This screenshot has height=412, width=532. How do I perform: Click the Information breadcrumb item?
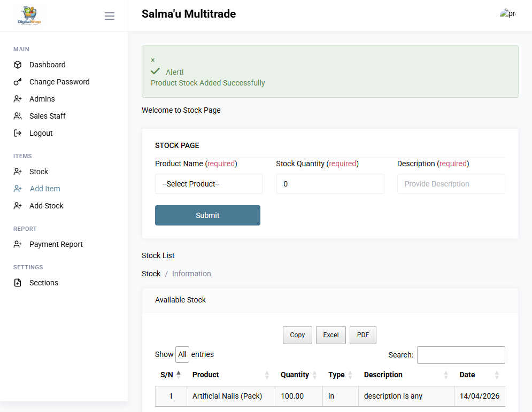191,274
